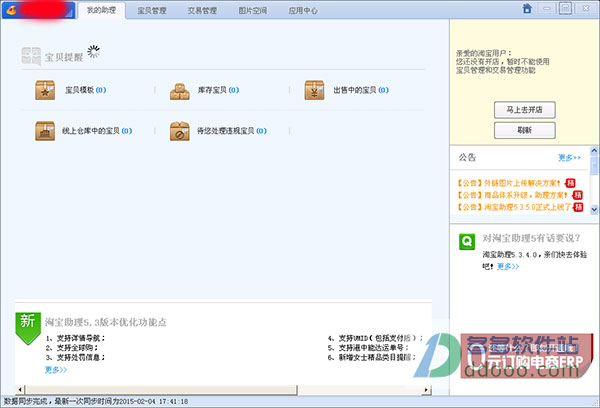Screen dimensions: 600x408
Task: Open notice 外链图片上传解决方案
Action: (509, 183)
